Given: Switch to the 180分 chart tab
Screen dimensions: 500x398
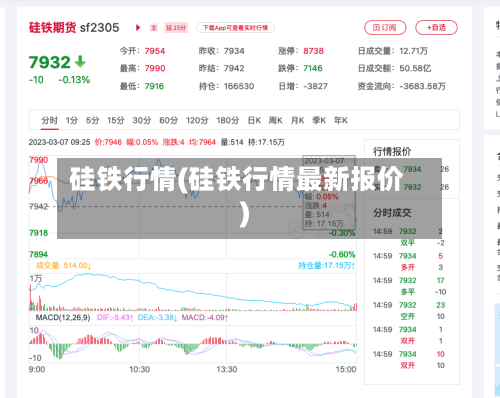Looking at the screenshot, I should pos(228,120).
